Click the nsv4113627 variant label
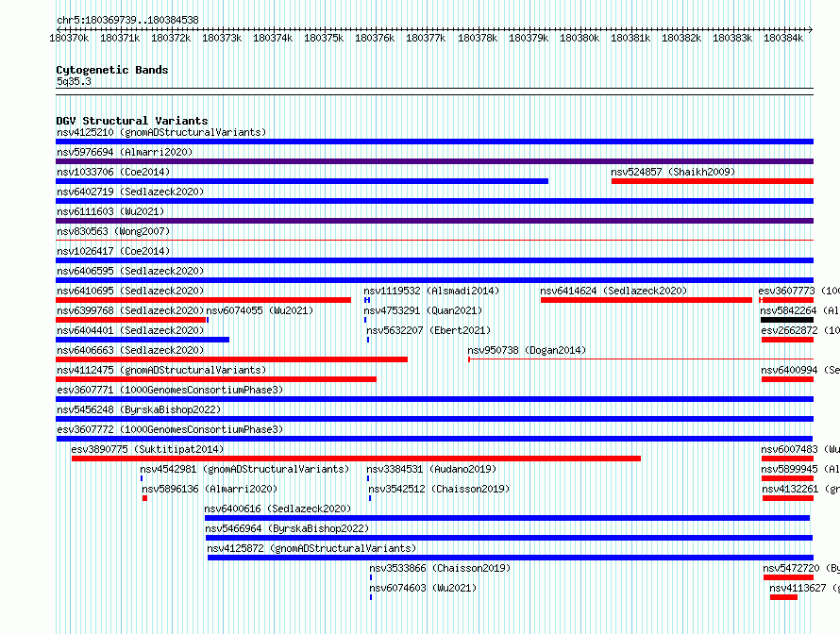Viewport: 840px width, 634px height. pyautogui.click(x=804, y=588)
